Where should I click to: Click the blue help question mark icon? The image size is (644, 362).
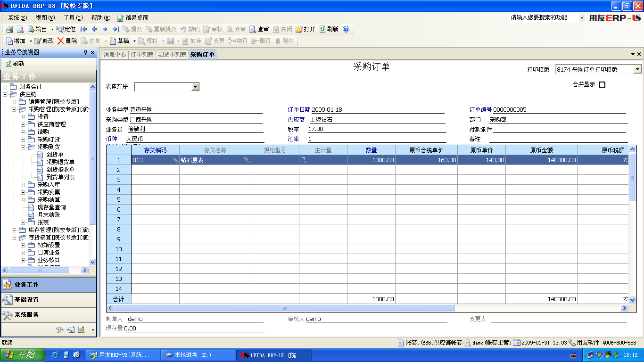tap(346, 29)
